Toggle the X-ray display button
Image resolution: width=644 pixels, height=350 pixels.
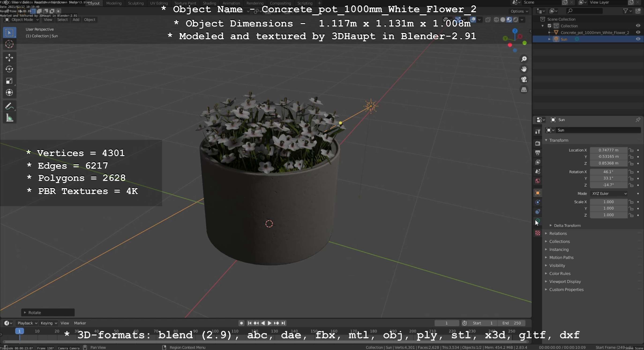(488, 20)
